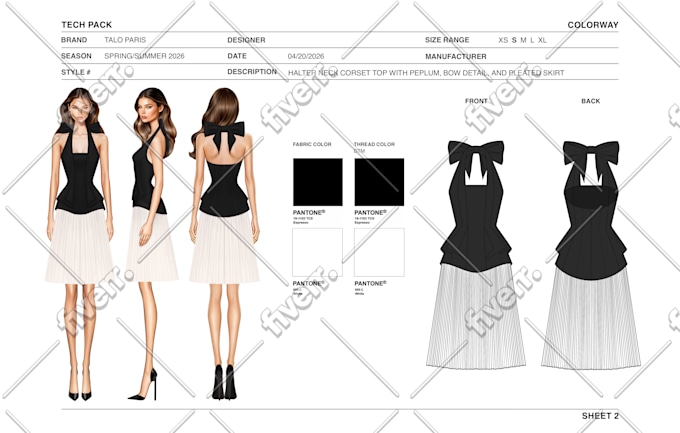Click the "DATE" label
Image resolution: width=680 pixels, height=433 pixels.
pyautogui.click(x=237, y=56)
